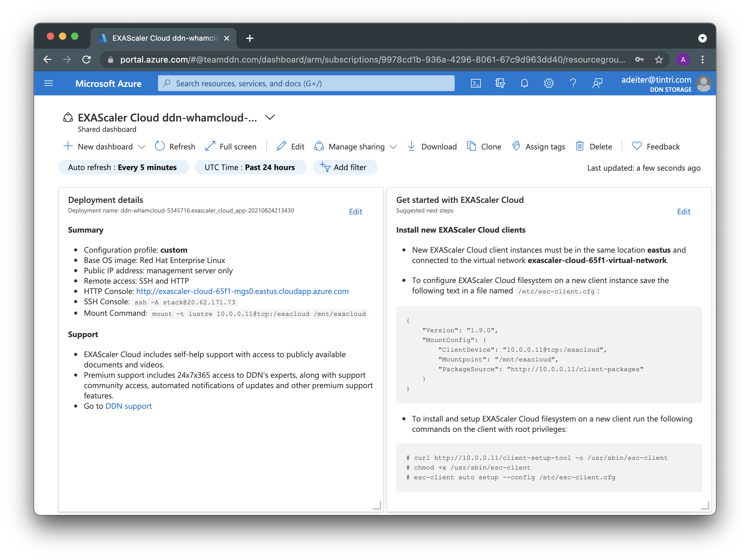The height and width of the screenshot is (560, 750).
Task: Open the Azure portal hamburger menu
Action: (x=49, y=83)
